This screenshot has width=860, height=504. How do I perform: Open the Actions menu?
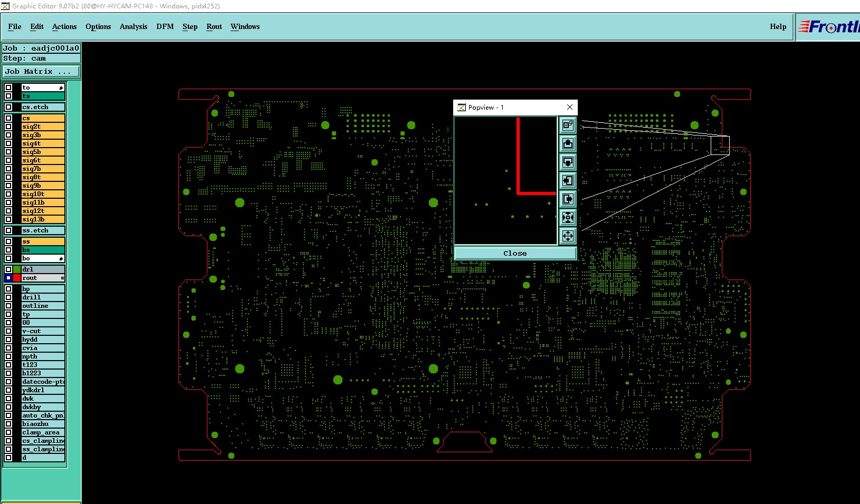64,26
